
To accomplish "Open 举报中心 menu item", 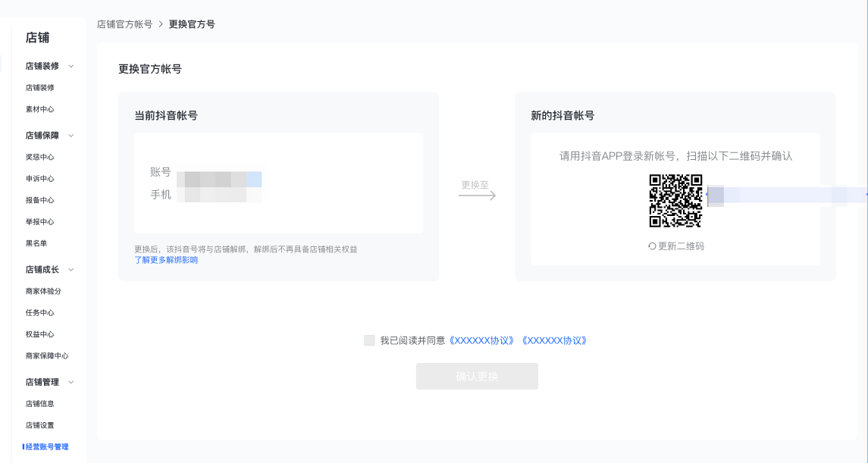I will coord(40,222).
